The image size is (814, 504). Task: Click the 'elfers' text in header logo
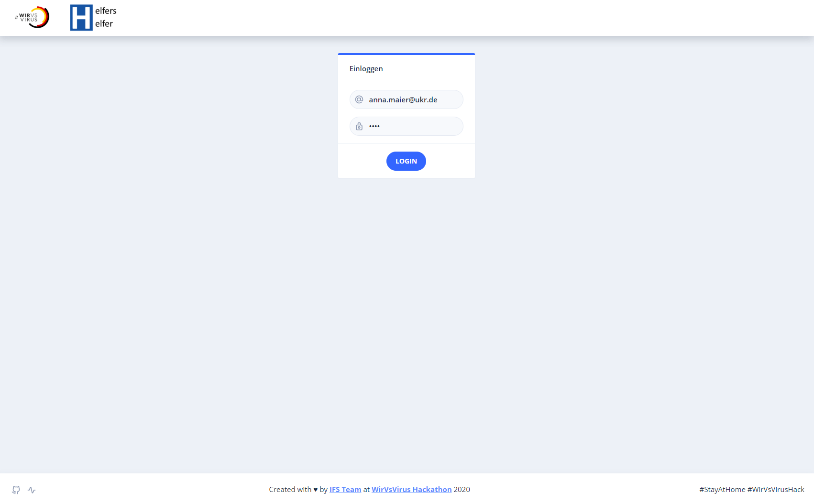tap(106, 11)
